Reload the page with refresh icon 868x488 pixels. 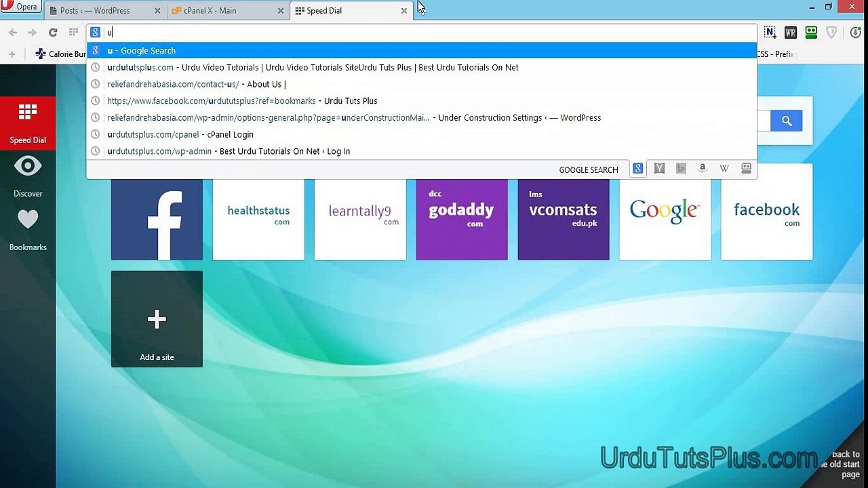click(53, 32)
